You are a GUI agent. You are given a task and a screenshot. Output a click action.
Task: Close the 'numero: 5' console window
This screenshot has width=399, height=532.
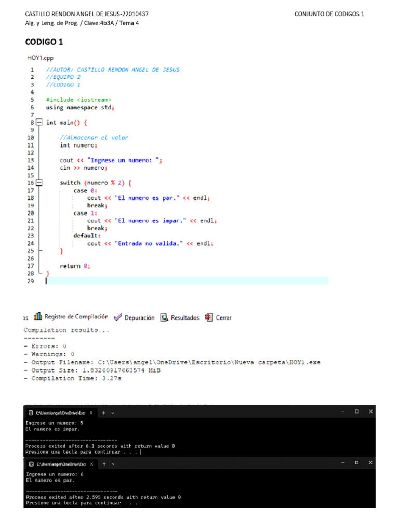click(371, 411)
